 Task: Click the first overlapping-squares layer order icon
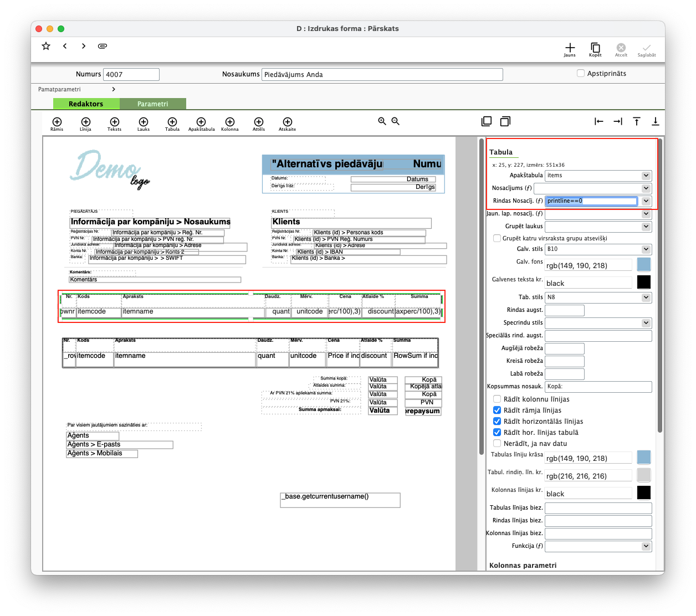point(487,121)
